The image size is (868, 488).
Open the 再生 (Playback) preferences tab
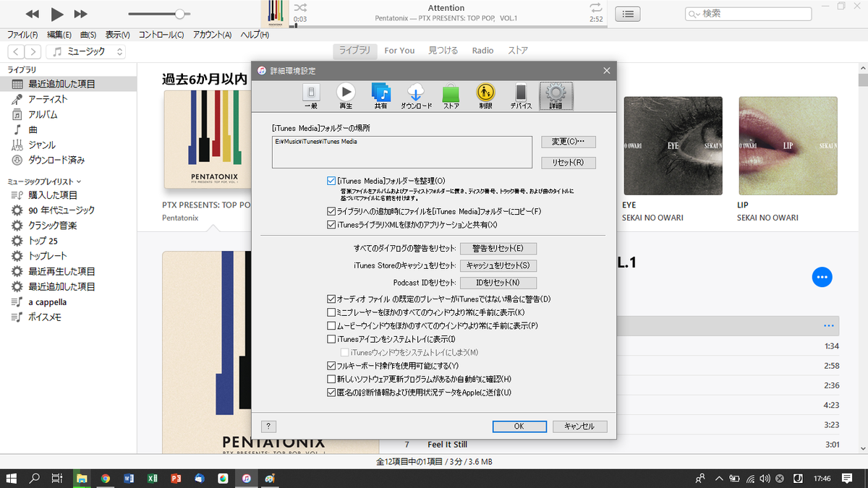coord(346,96)
